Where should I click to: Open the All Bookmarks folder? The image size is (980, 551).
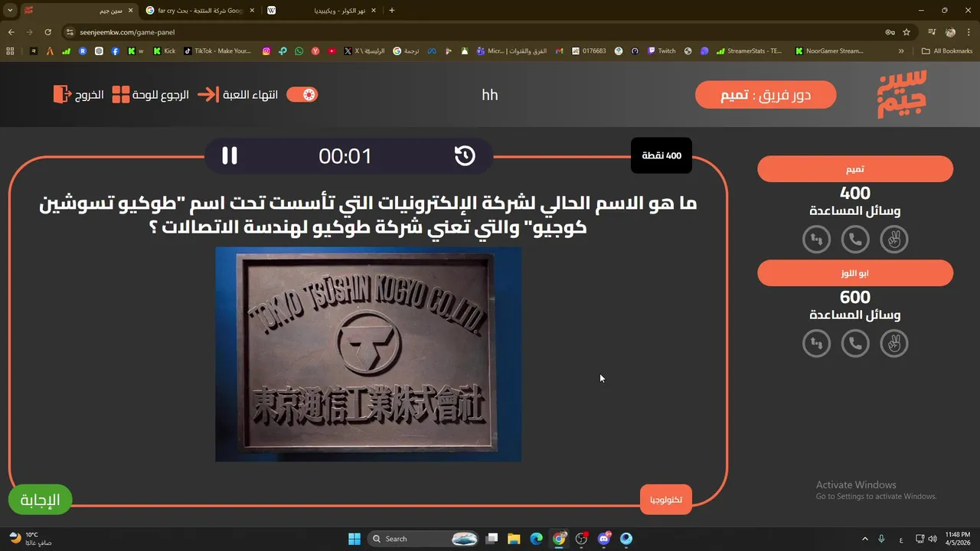948,51
